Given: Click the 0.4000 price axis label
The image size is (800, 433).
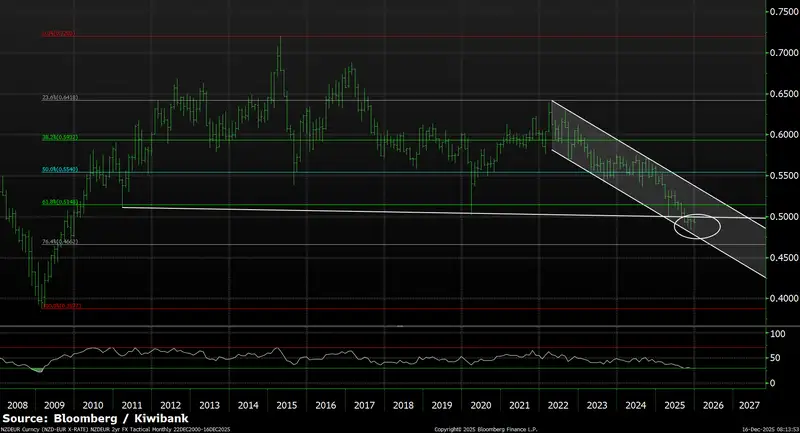Looking at the screenshot, I should tap(781, 298).
